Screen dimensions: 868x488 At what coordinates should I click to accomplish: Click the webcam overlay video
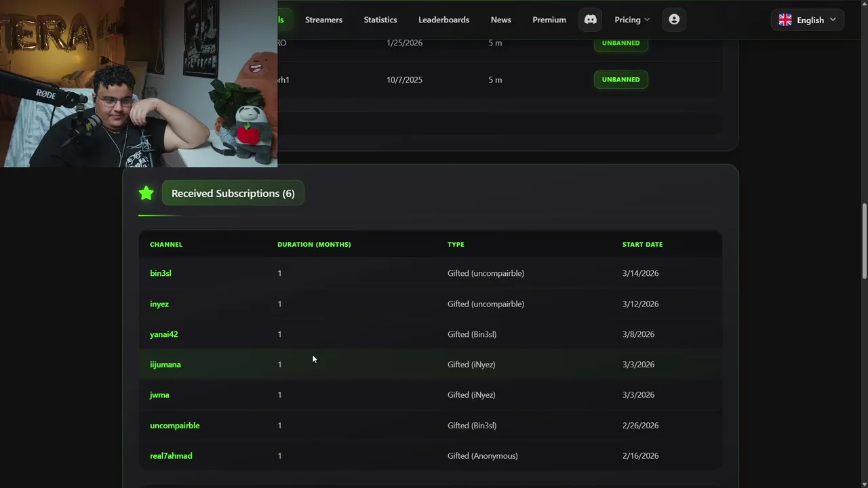pyautogui.click(x=138, y=83)
